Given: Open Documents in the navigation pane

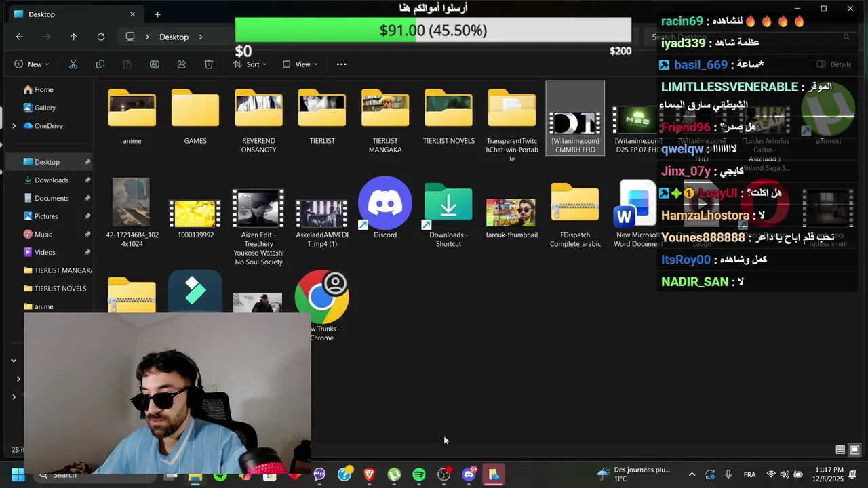Looking at the screenshot, I should coord(52,198).
